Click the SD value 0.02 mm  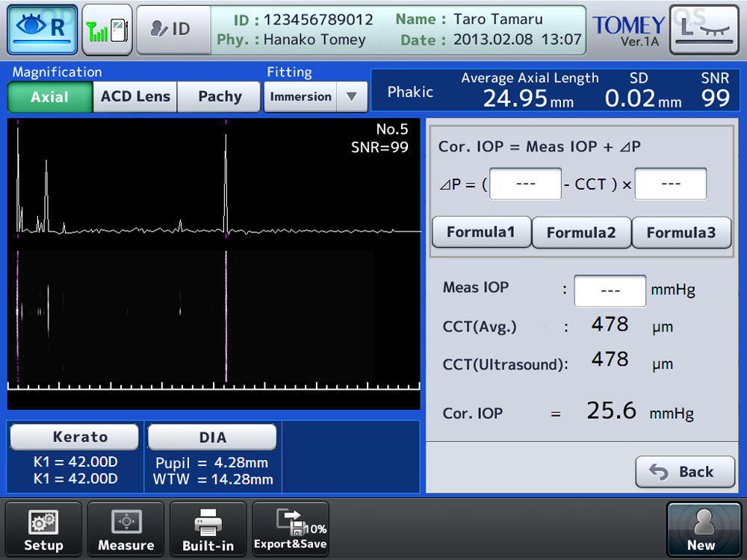[x=643, y=99]
